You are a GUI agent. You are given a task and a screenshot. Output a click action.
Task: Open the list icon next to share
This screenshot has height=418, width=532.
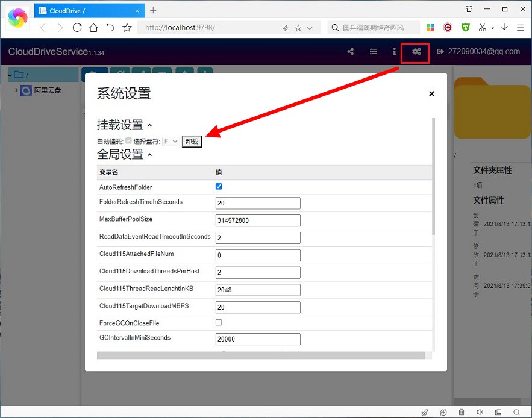pos(373,52)
